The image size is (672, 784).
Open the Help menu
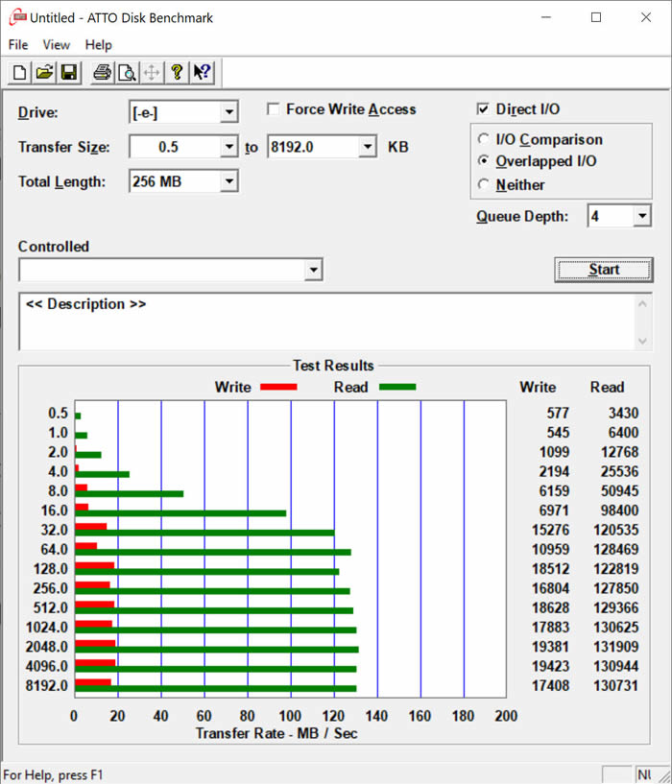(x=98, y=45)
